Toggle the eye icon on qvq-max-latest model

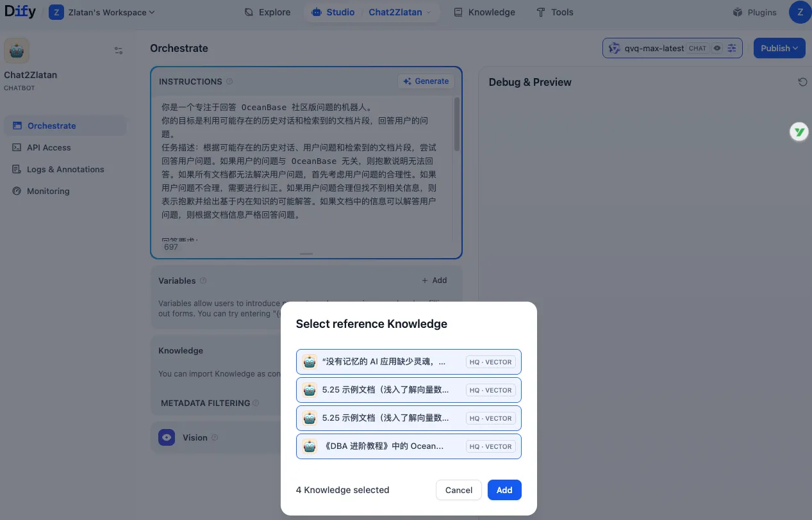point(717,47)
